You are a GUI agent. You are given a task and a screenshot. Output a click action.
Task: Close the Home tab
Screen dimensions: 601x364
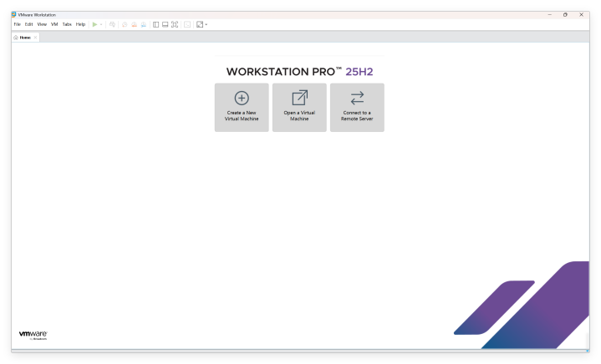coord(35,38)
